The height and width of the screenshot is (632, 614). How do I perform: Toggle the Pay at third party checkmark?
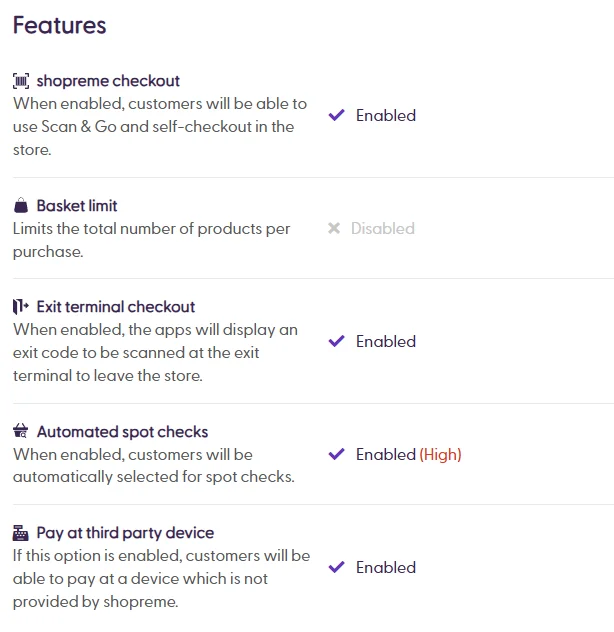[336, 567]
